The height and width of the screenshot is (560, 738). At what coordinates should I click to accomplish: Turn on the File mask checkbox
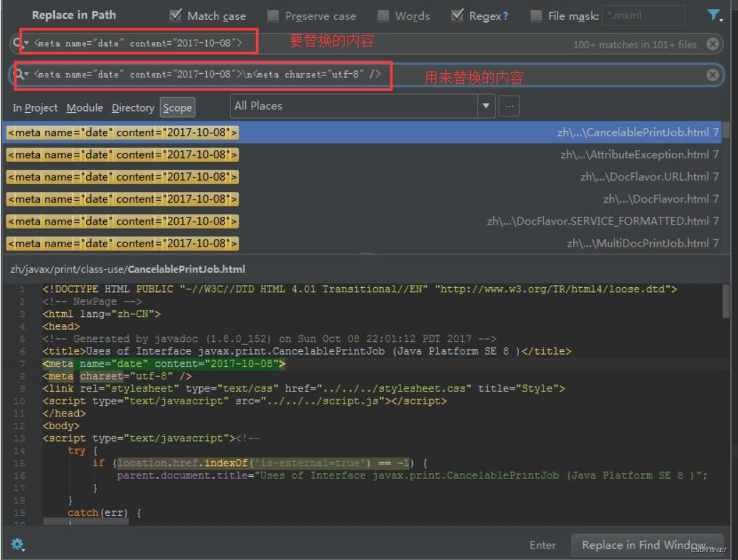(536, 16)
